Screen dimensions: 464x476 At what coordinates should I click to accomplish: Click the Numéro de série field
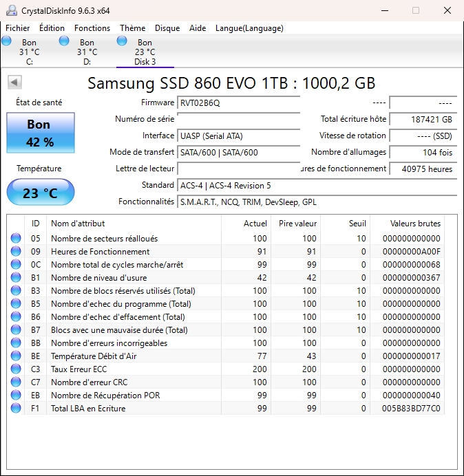238,120
